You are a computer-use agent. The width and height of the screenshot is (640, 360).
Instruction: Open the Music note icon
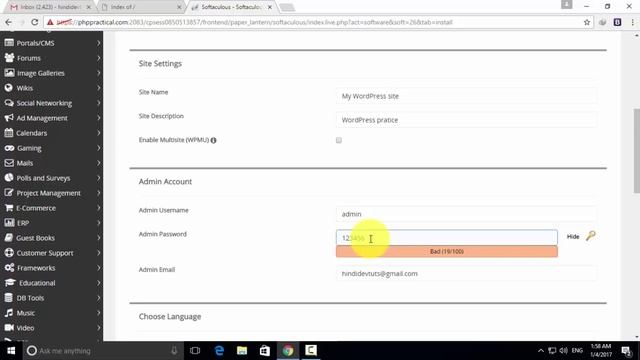[x=9, y=313]
